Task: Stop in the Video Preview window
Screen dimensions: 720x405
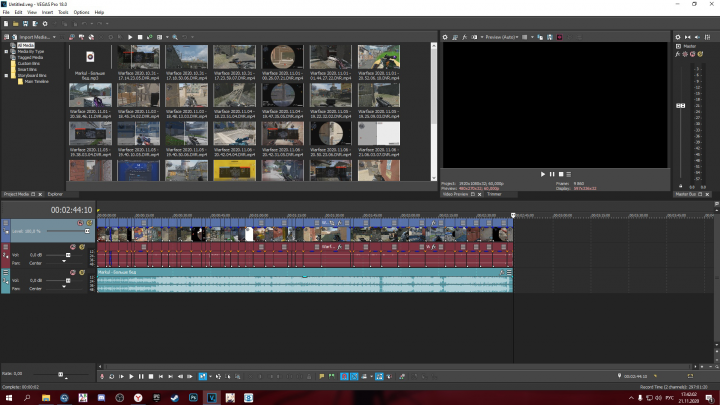Action: [x=561, y=174]
